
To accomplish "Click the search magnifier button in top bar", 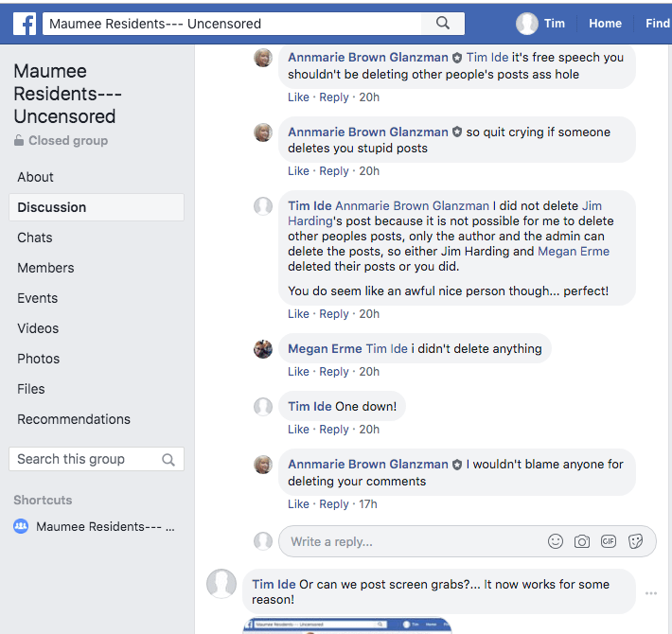I will [443, 24].
